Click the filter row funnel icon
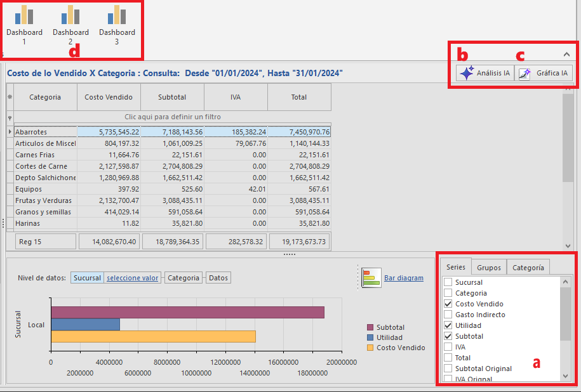This screenshot has height=392, width=581. pos(10,118)
